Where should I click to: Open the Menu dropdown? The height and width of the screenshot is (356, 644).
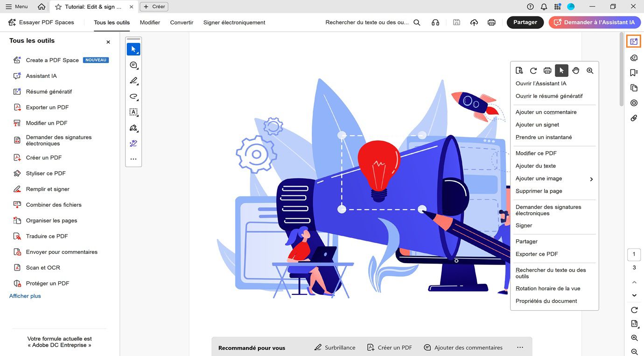15,6
